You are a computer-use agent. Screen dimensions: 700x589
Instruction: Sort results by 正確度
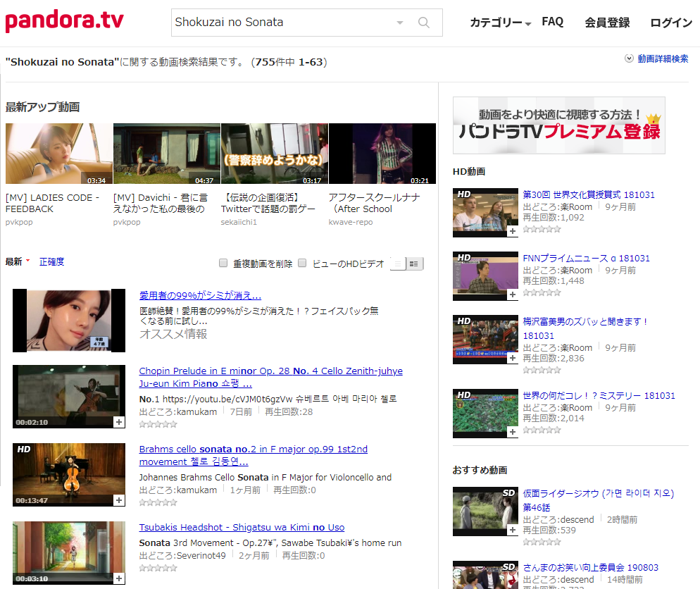pos(52,261)
